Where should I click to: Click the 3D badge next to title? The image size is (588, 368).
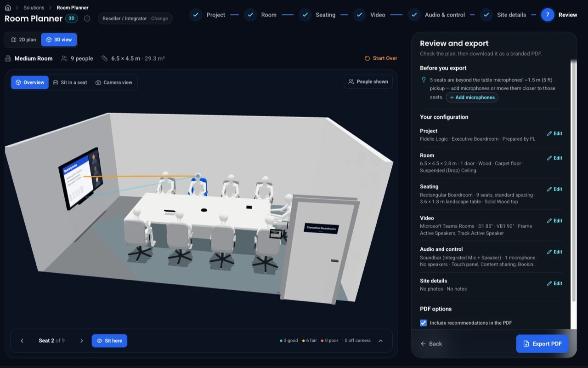pyautogui.click(x=72, y=18)
